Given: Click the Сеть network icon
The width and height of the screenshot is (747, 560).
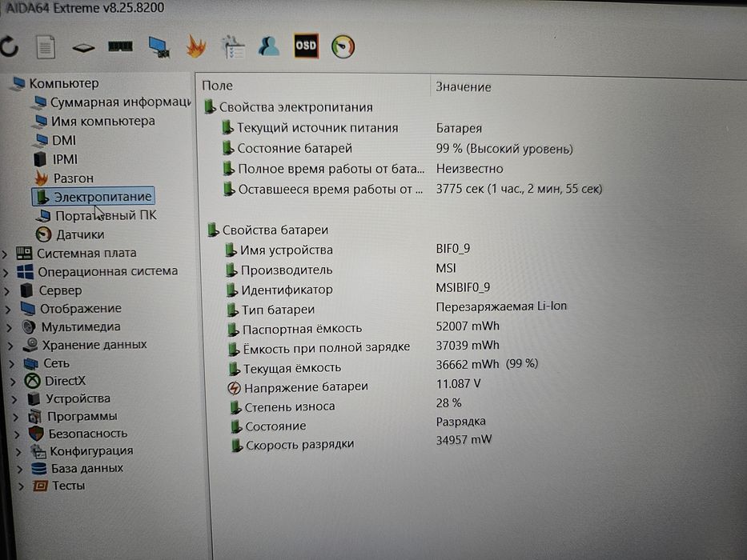Looking at the screenshot, I should point(31,363).
